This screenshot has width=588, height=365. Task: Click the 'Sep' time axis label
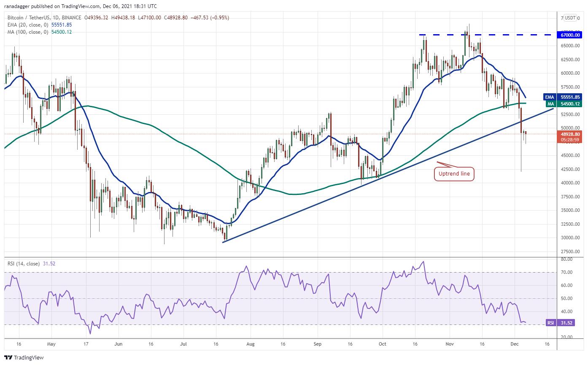coord(318,344)
